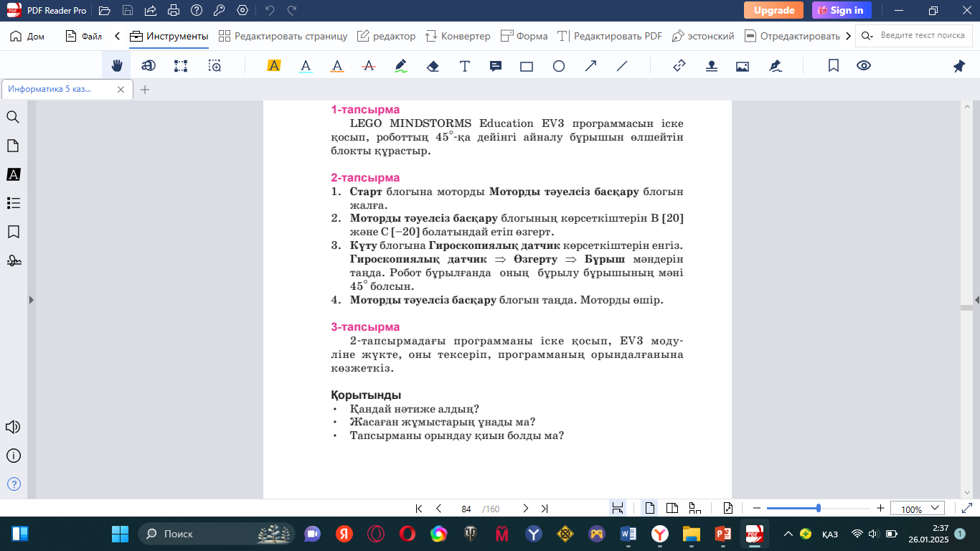
Task: Expand the collapsed left side panel
Action: [31, 300]
